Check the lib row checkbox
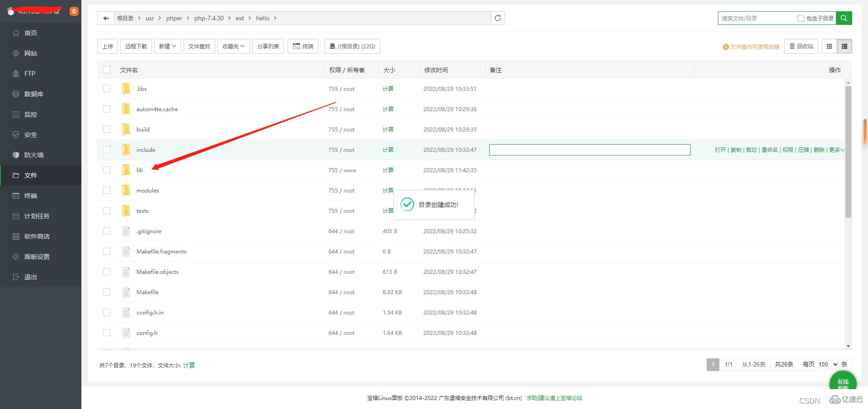868x409 pixels. click(x=107, y=170)
